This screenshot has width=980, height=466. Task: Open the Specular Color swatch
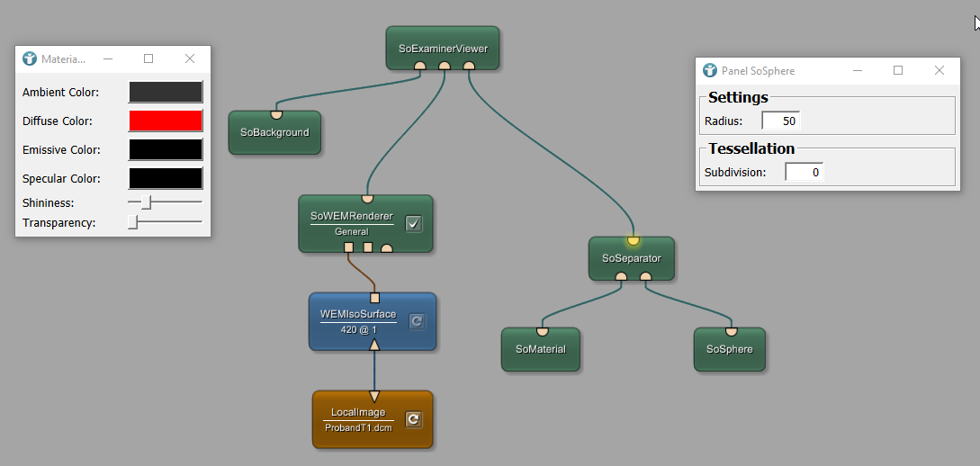pos(166,178)
